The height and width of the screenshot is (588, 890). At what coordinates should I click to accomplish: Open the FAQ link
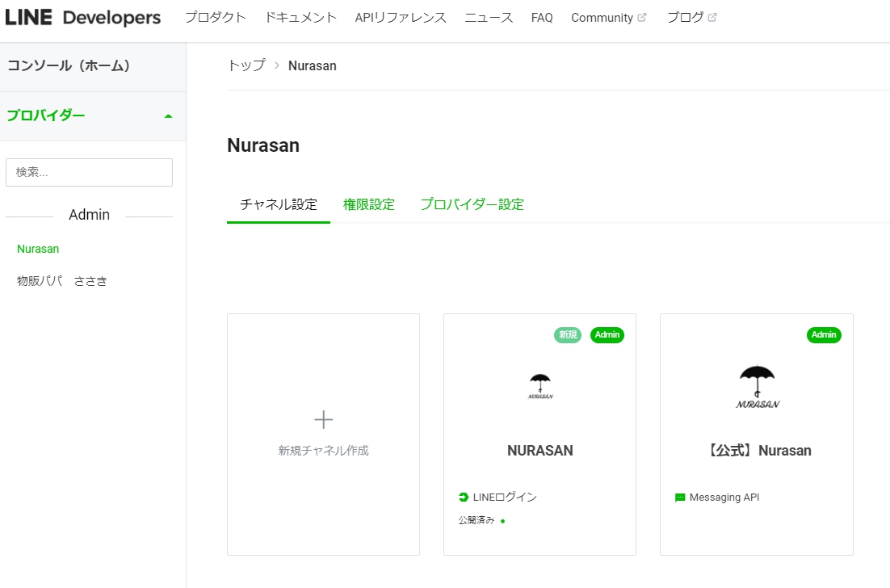point(542,18)
